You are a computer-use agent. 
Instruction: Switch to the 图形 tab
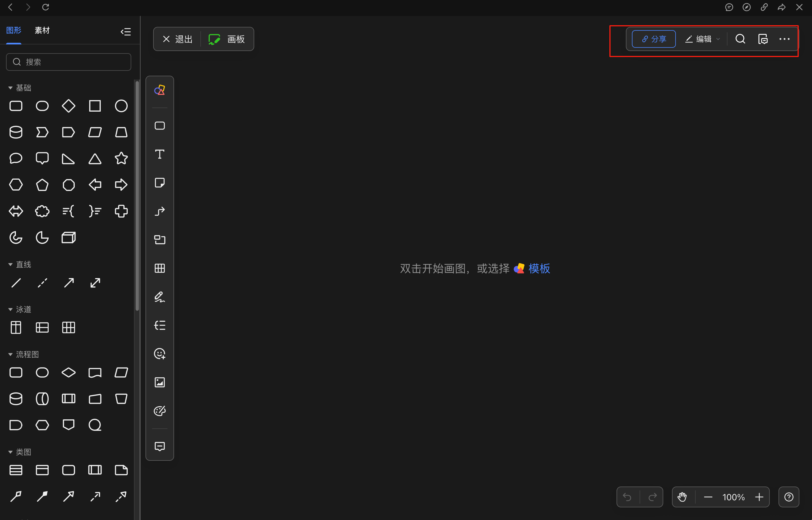click(x=14, y=30)
